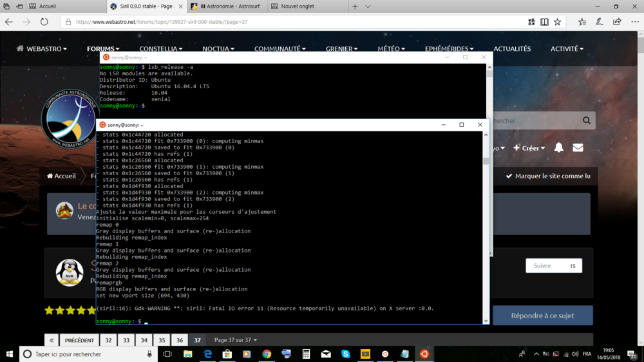Click the taskbar search box

pos(88,354)
